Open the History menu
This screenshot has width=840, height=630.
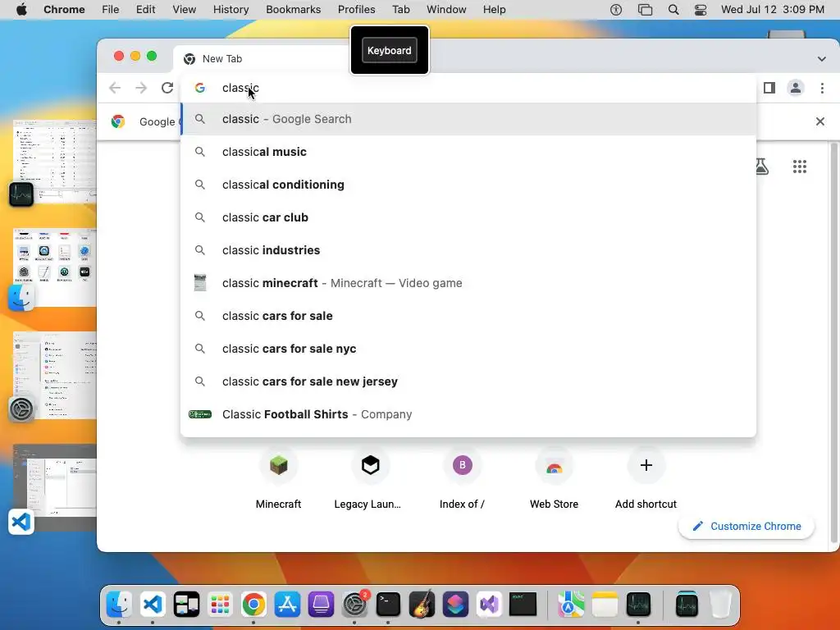(x=231, y=10)
